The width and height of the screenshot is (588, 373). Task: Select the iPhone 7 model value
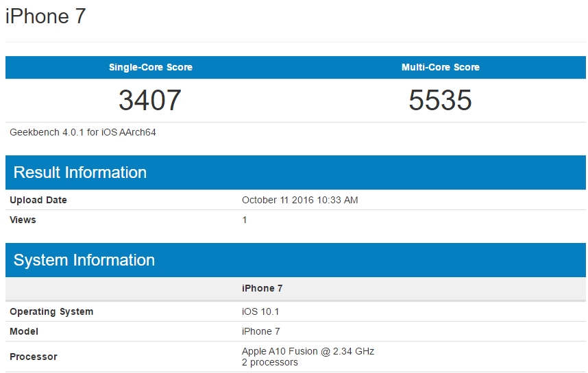point(260,331)
